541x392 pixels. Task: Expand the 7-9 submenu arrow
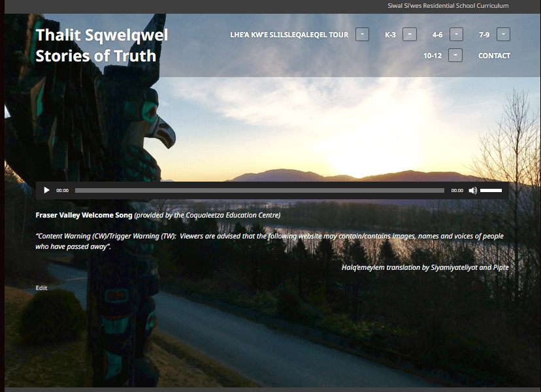[503, 35]
